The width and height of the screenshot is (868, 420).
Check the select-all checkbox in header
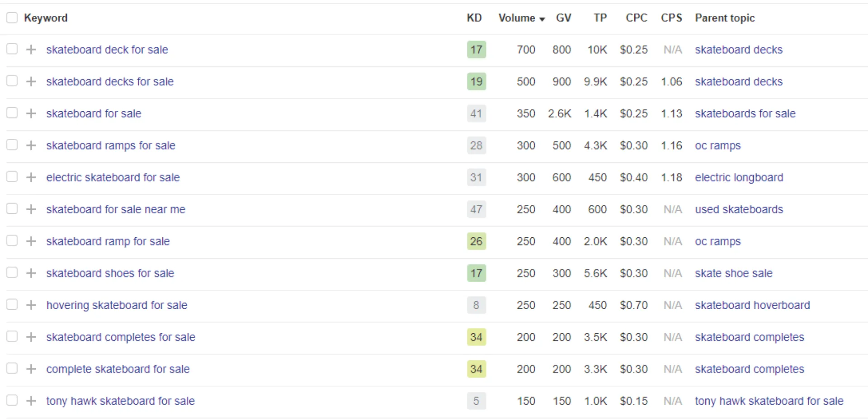click(x=12, y=18)
